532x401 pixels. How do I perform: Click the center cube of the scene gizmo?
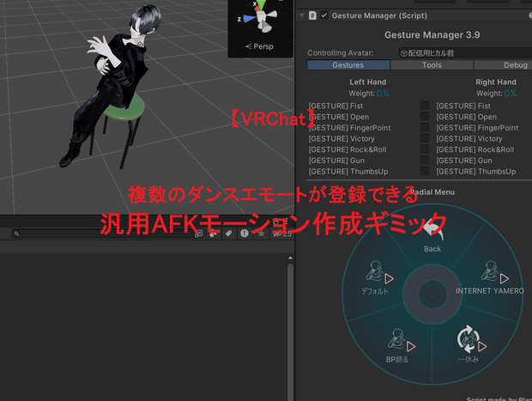261,15
